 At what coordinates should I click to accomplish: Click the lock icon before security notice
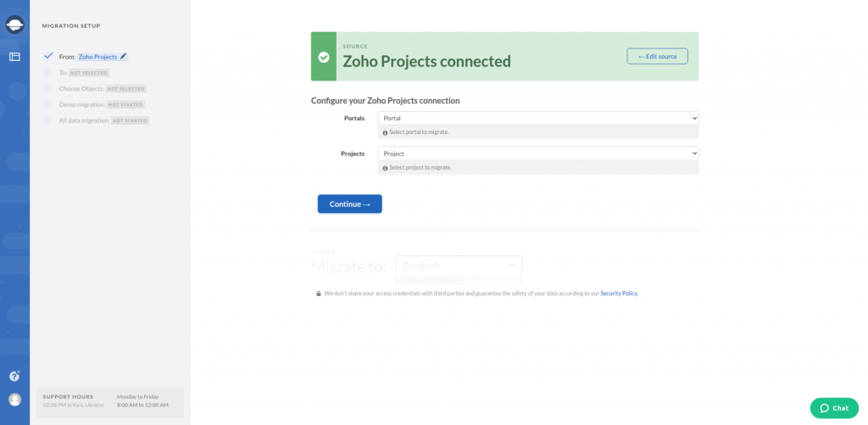319,294
